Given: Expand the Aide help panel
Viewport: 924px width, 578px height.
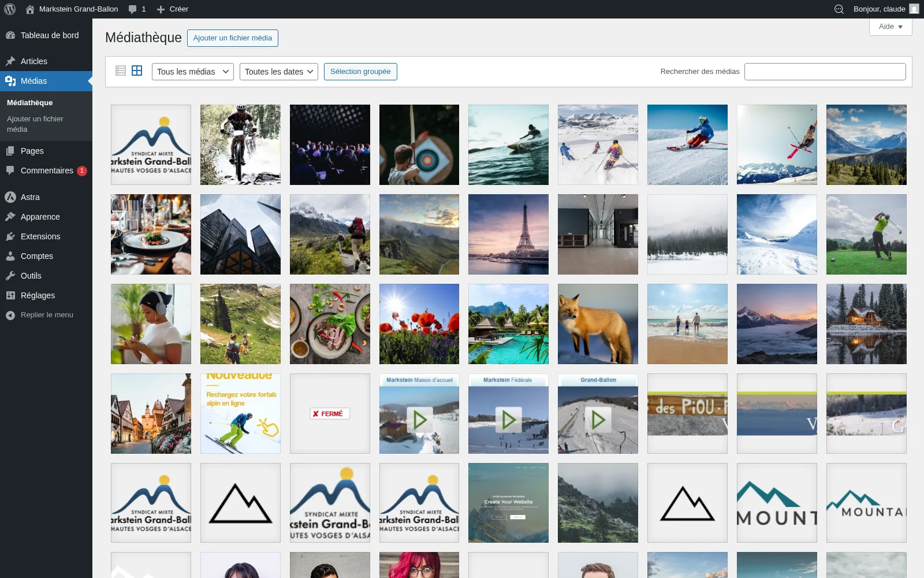Looking at the screenshot, I should click(891, 27).
